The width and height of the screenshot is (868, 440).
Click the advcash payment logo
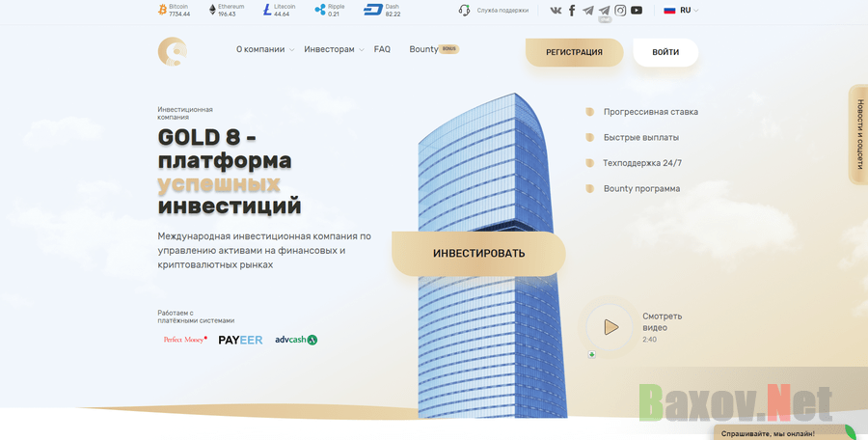pyautogui.click(x=296, y=340)
